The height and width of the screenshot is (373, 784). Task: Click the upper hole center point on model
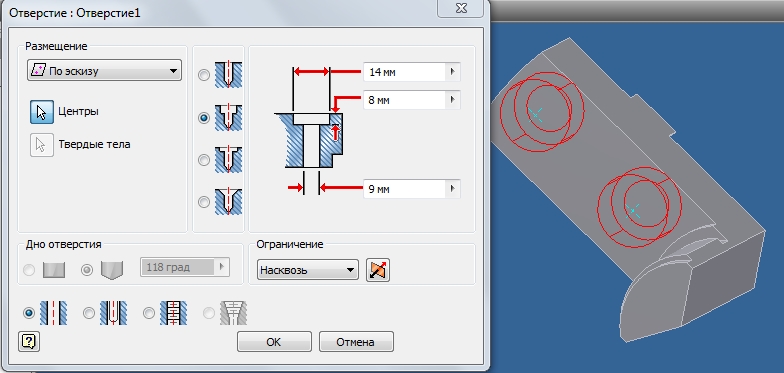536,114
